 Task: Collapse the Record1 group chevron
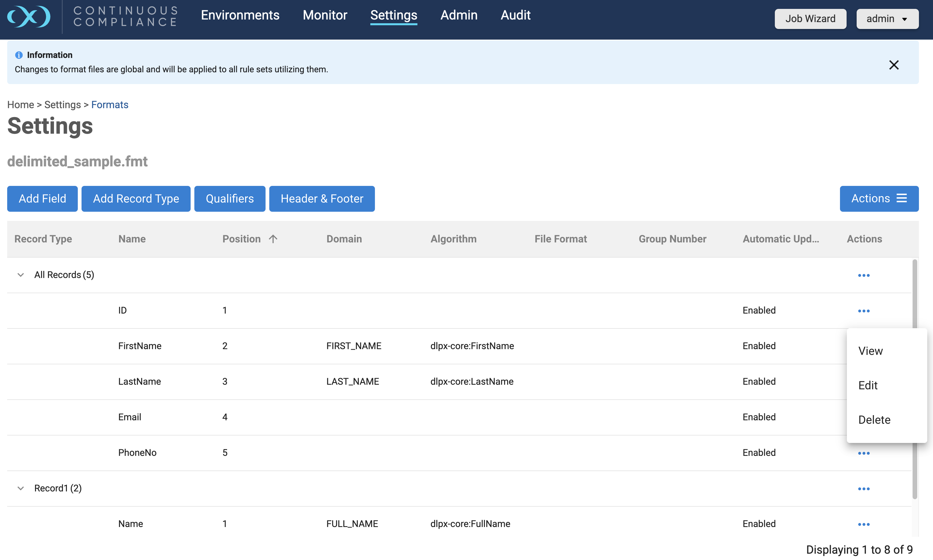tap(21, 488)
